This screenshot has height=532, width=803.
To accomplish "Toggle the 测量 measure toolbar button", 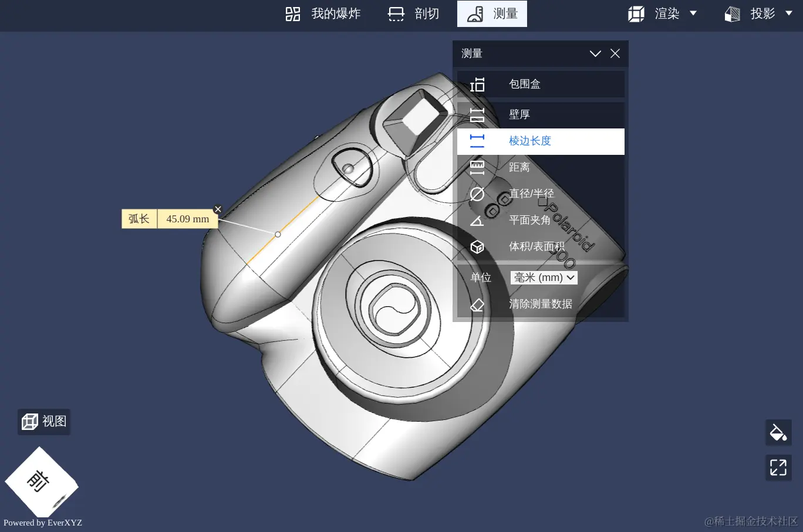I will tap(492, 13).
